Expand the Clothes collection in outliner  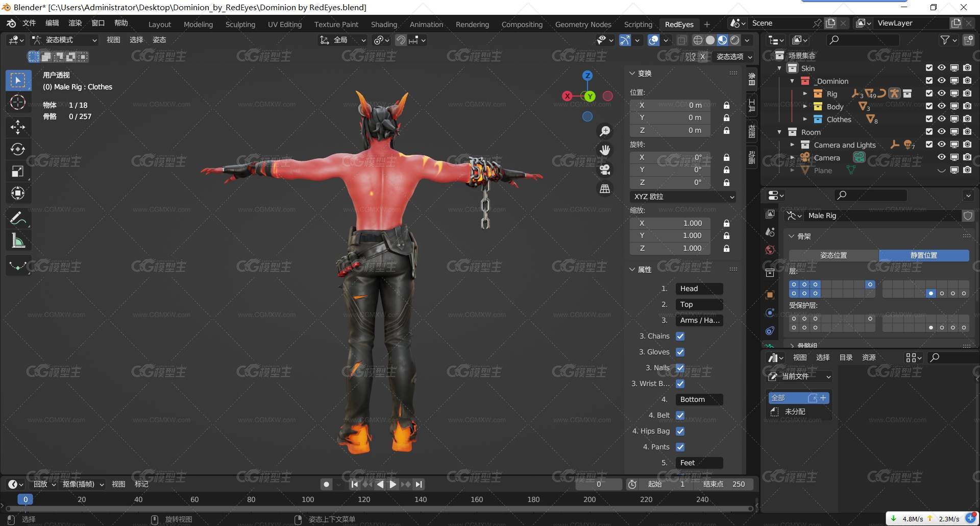tap(805, 119)
